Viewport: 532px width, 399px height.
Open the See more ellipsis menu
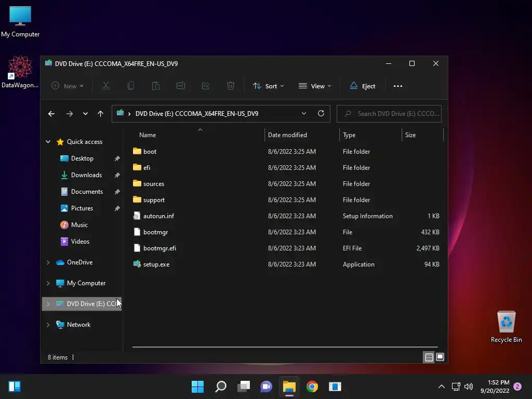pyautogui.click(x=397, y=86)
